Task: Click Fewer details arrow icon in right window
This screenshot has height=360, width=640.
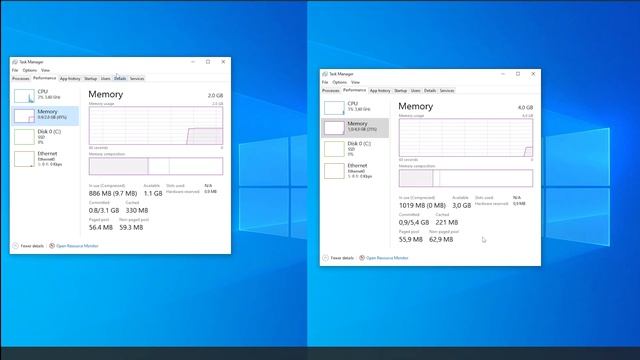Action: 325,258
